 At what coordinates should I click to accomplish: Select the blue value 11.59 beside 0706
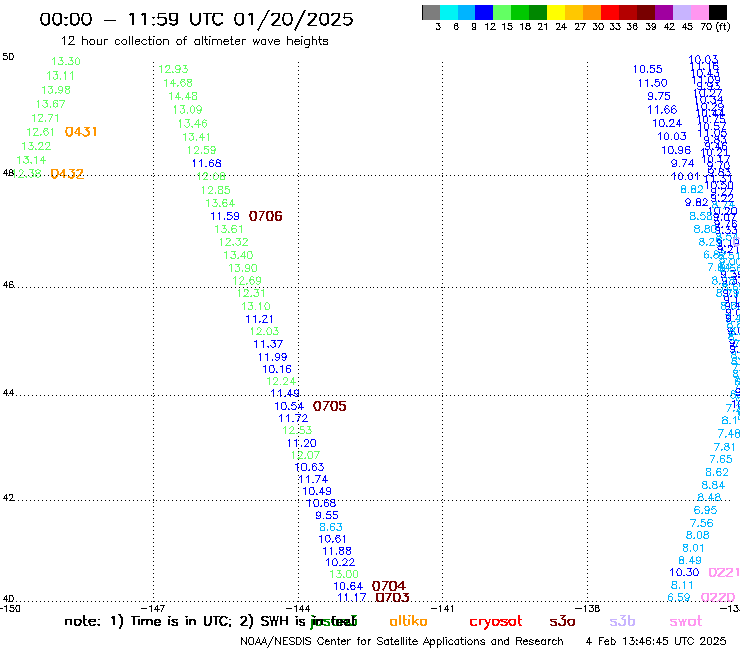(225, 216)
